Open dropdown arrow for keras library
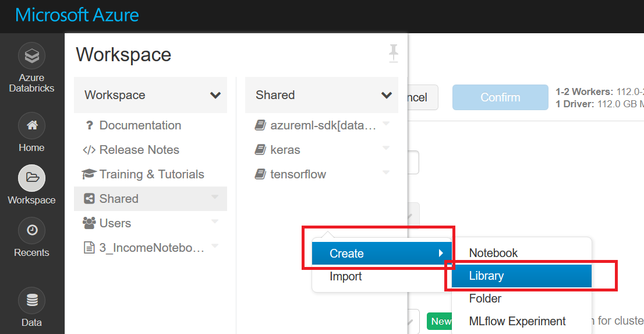Screen dimensions: 644x334 (x=386, y=148)
